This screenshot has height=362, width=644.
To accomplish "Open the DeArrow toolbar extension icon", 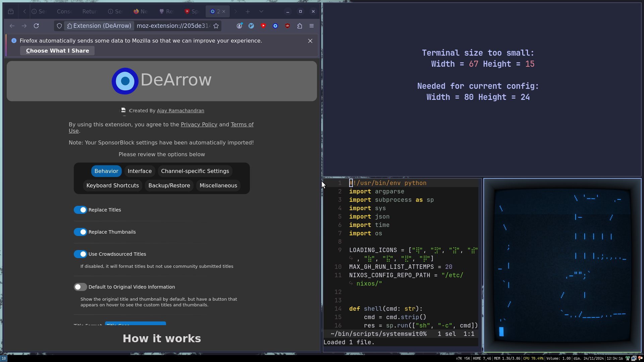I will [x=275, y=26].
